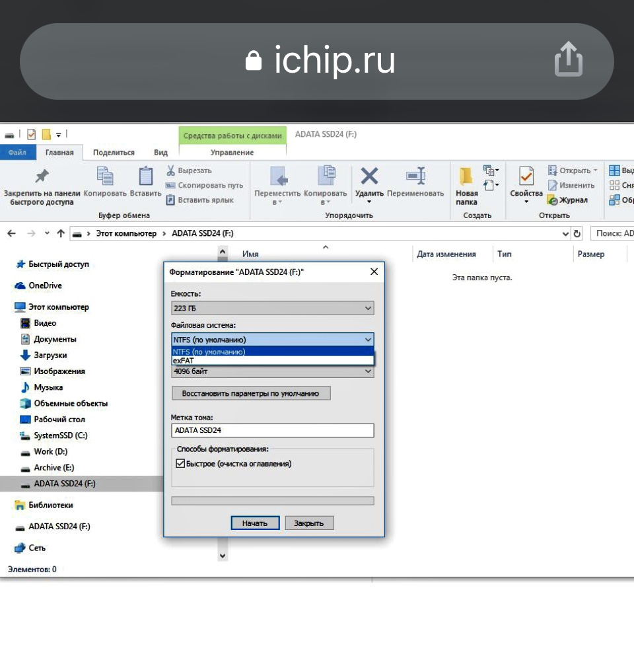This screenshot has height=672, width=634.
Task: Select Archive (E:) drive
Action: [x=47, y=468]
